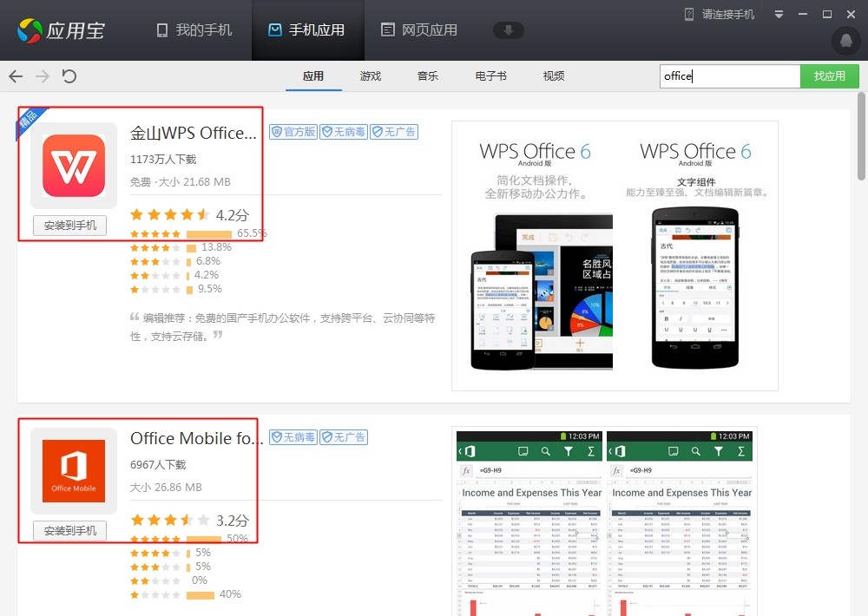Click WPS Office 免费 ·大小 21.68 MB text
Image resolution: width=868 pixels, height=616 pixels.
(181, 182)
